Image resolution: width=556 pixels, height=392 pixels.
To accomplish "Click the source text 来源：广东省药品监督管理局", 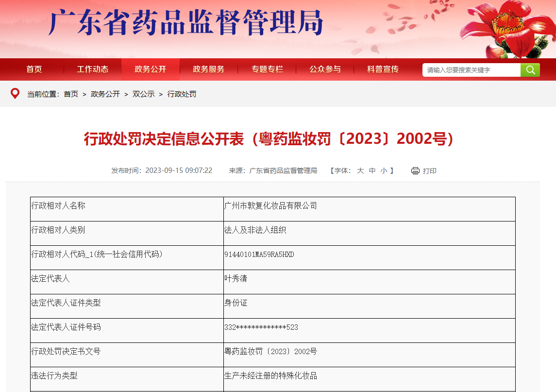I will 273,170.
